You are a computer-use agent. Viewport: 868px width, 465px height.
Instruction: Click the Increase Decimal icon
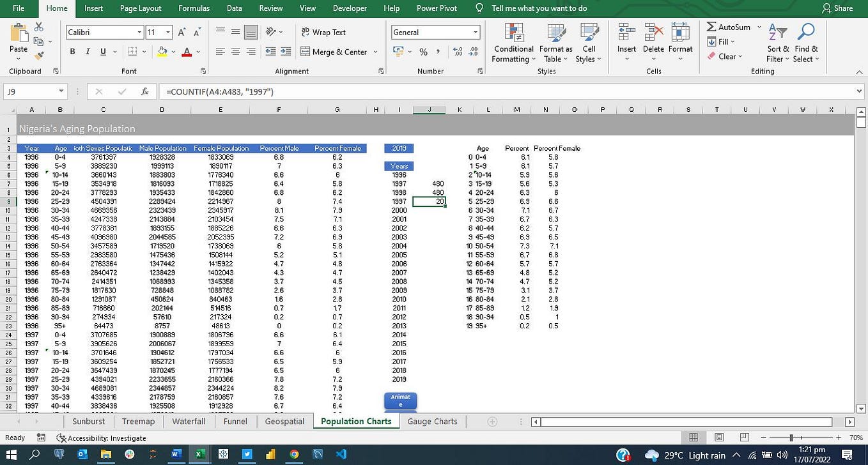[460, 52]
